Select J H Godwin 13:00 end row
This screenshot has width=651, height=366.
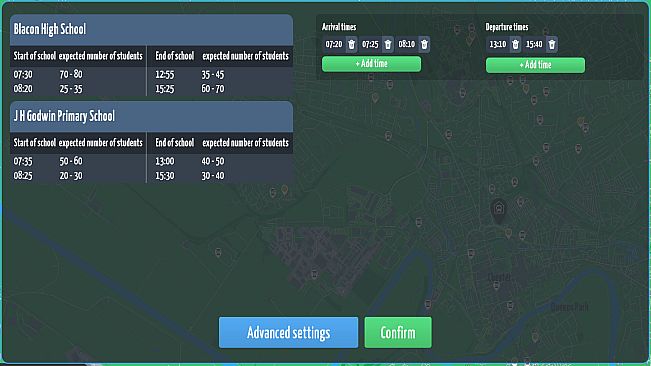(x=220, y=161)
